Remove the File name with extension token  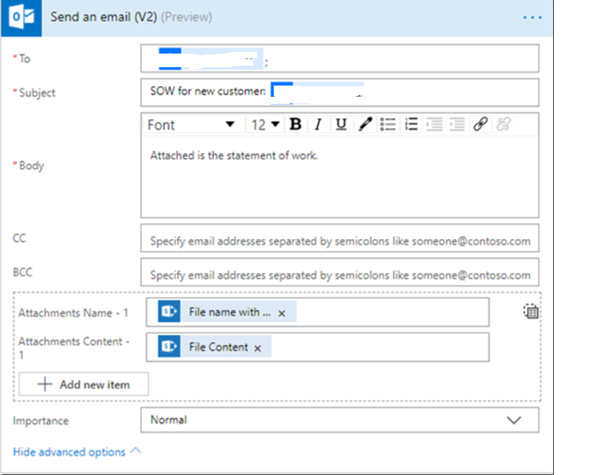[282, 313]
